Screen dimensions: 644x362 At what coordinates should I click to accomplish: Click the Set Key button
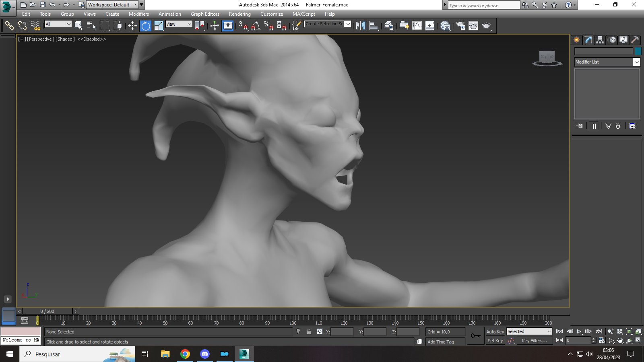pyautogui.click(x=495, y=341)
